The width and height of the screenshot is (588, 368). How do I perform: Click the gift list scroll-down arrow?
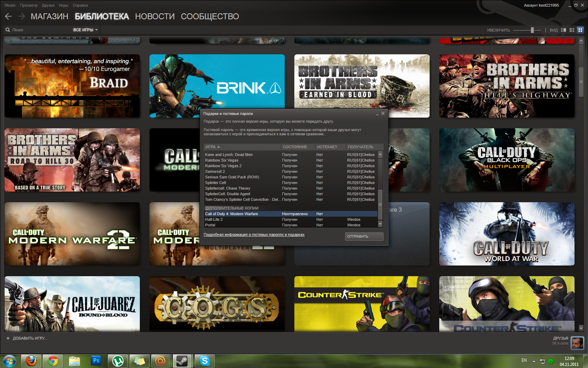coord(380,224)
